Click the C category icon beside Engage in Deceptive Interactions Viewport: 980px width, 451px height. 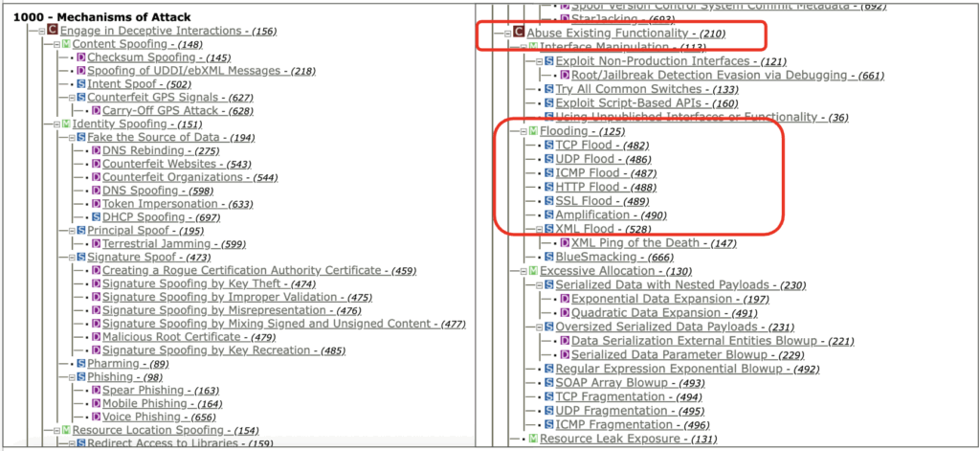[x=54, y=32]
